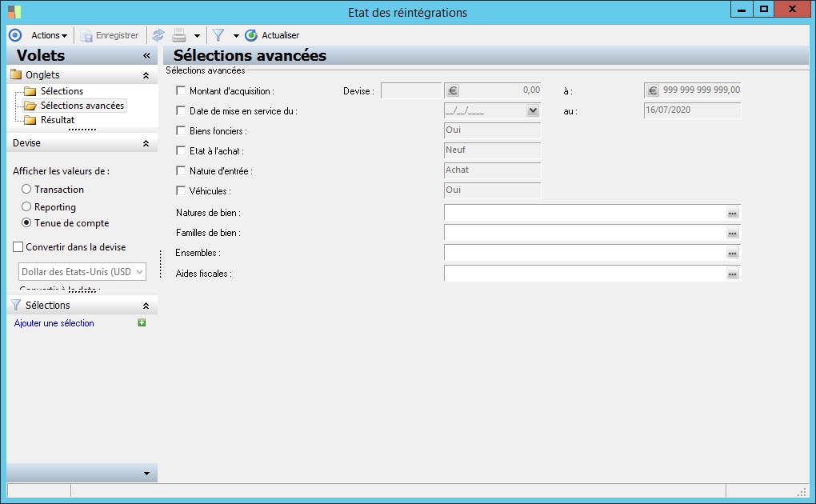
Task: Open the Actions dropdown menu
Action: click(49, 35)
